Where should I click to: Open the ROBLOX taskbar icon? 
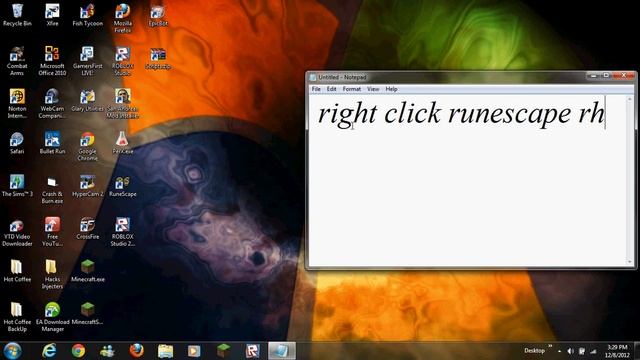point(253,351)
